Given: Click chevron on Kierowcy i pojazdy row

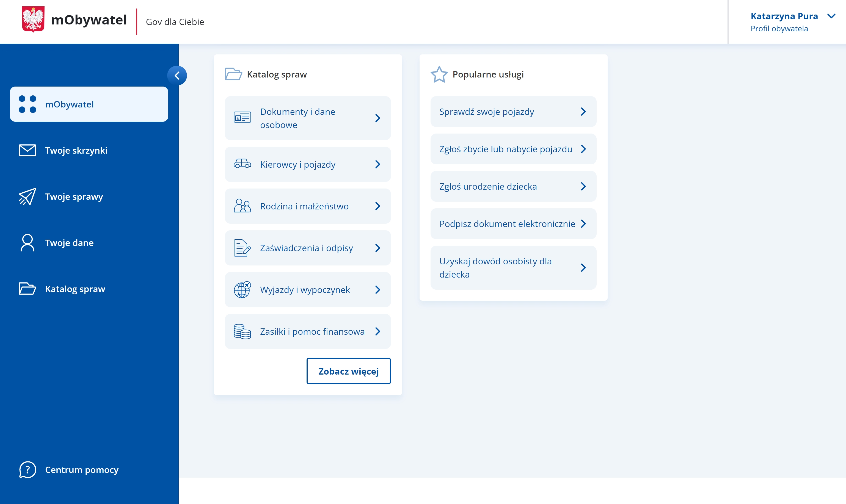Looking at the screenshot, I should point(377,164).
